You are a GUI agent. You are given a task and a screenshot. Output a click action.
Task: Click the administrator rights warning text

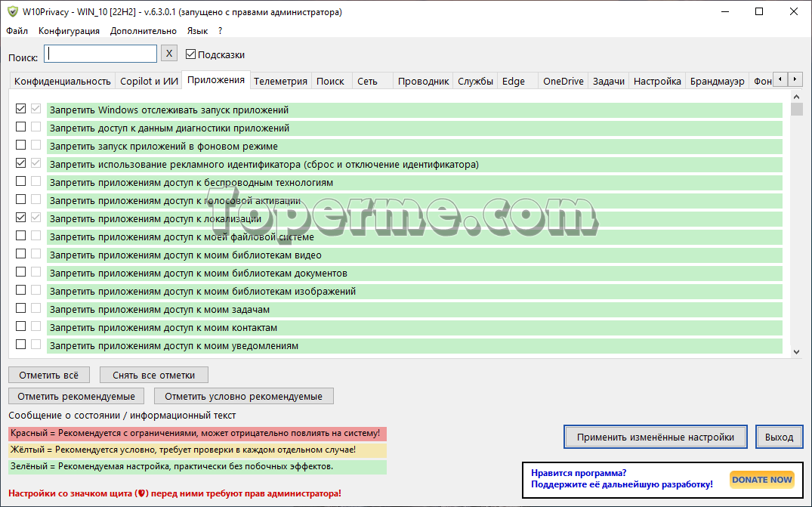175,493
